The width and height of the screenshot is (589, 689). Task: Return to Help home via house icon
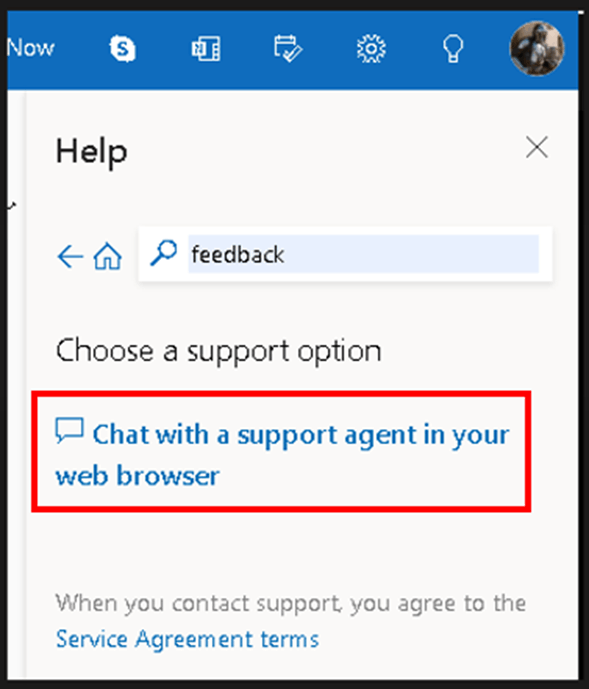[x=108, y=256]
